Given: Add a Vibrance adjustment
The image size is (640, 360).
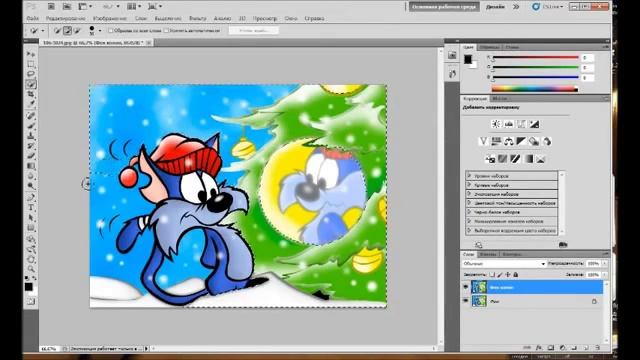Looking at the screenshot, I should (x=483, y=142).
